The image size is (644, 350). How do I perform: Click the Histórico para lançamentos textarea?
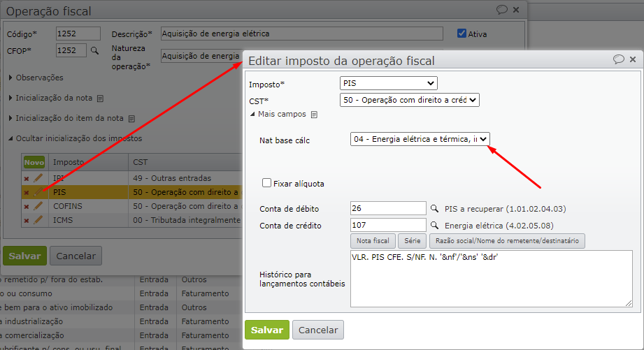491,279
